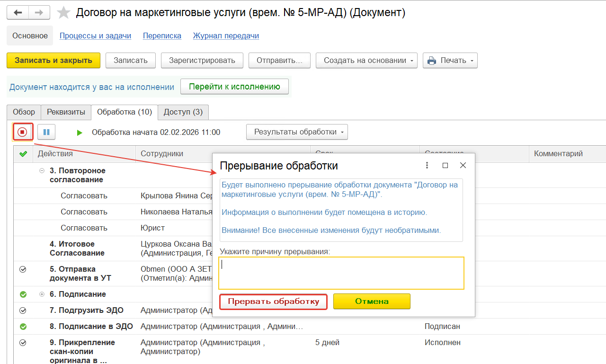Switch to the Реквизиты tab

click(x=66, y=112)
